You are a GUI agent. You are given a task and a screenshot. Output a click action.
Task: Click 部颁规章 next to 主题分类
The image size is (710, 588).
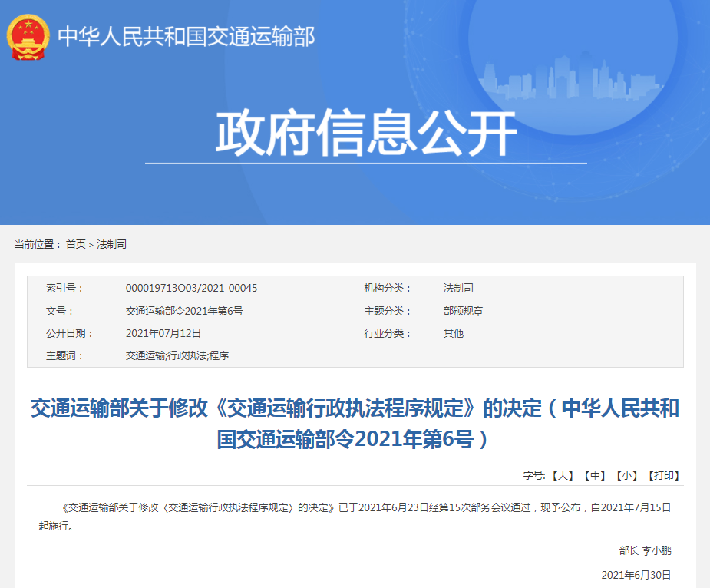click(x=463, y=311)
